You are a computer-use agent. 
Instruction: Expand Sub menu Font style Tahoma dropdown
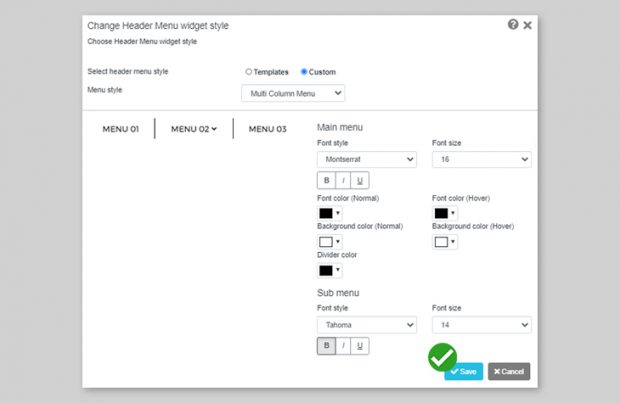366,325
